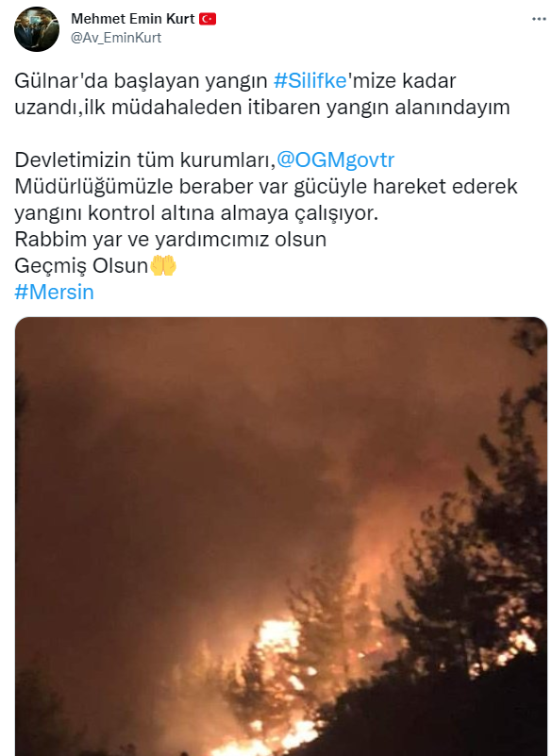Visit the @Av_EminKurt handle link
This screenshot has height=756, width=552.
coord(116,38)
